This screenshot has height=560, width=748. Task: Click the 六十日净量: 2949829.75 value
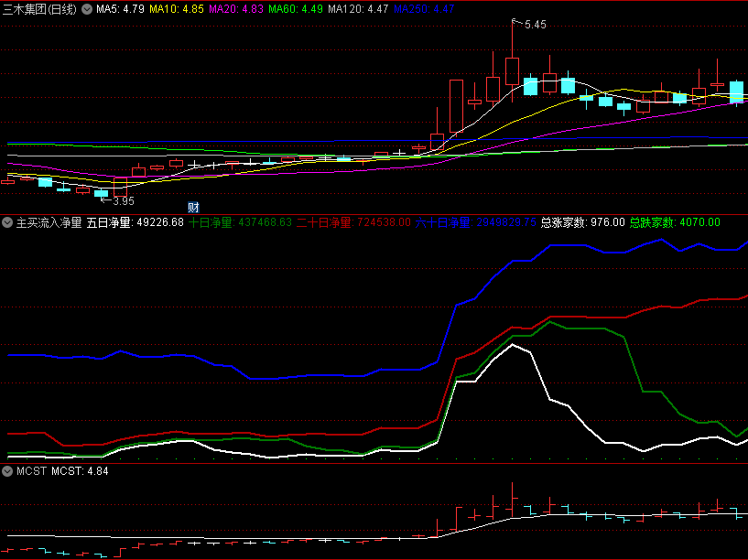tap(475, 222)
